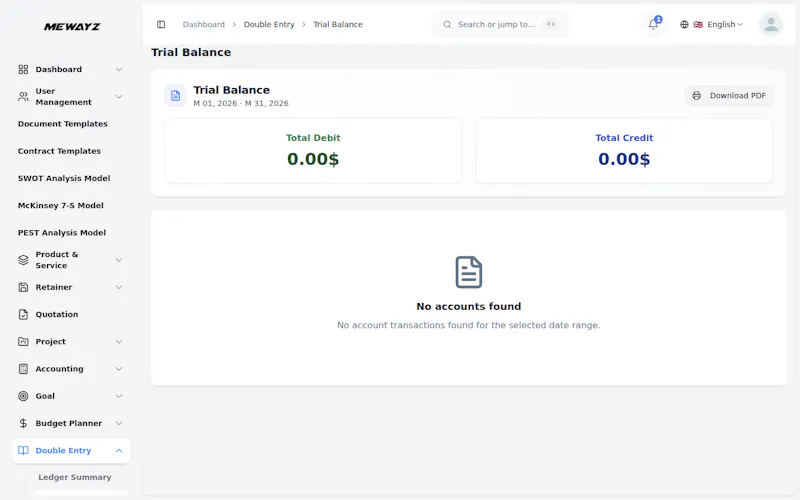Screen dimensions: 800x500
Task: Expand the Accounting chevron
Action: tap(119, 369)
